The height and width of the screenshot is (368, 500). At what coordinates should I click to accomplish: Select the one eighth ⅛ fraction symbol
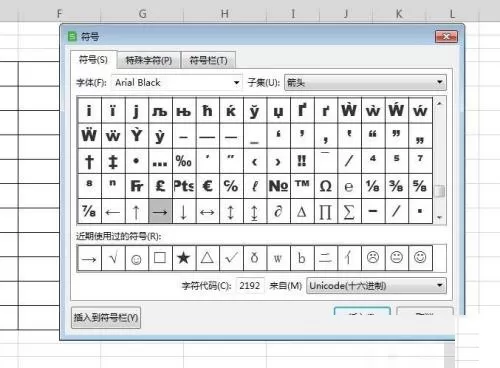[373, 186]
